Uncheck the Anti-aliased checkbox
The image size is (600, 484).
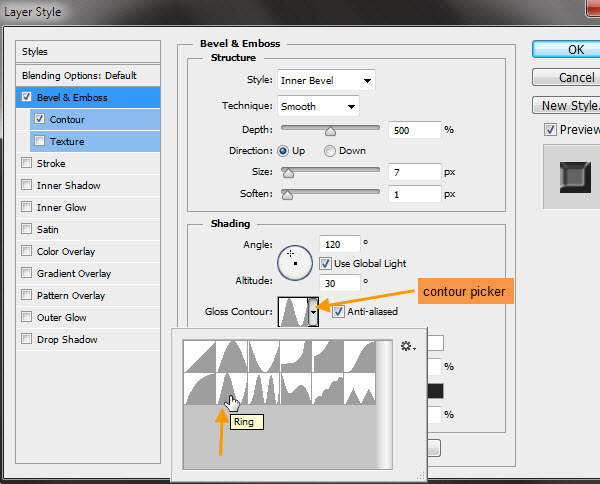tap(339, 312)
